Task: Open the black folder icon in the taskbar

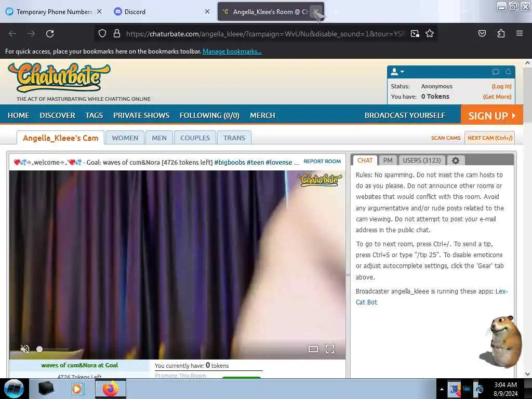Action: point(46,389)
